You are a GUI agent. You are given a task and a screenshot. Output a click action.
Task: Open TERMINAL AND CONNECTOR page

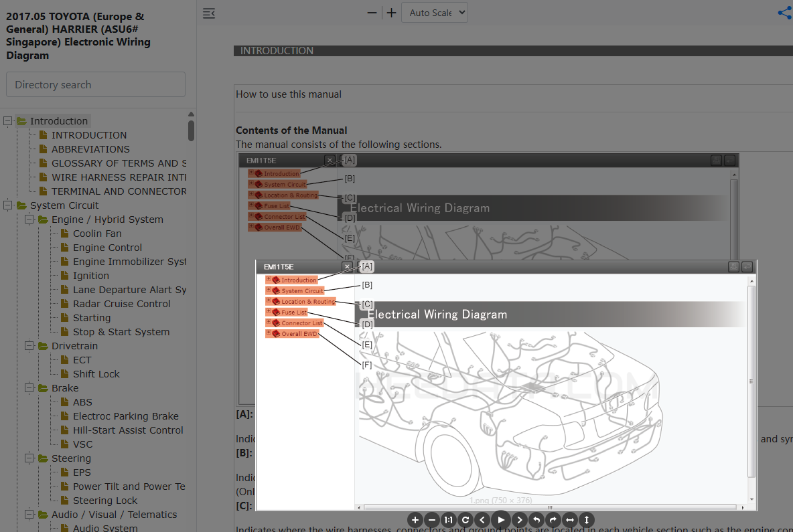coord(119,191)
